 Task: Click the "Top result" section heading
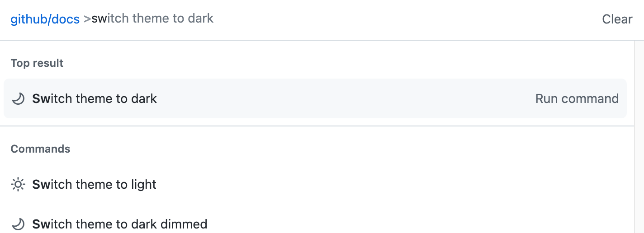click(37, 63)
